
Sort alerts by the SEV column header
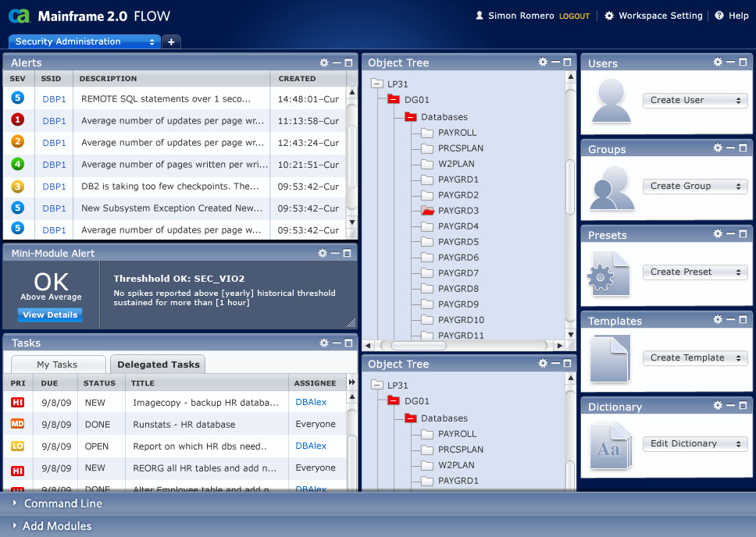18,79
